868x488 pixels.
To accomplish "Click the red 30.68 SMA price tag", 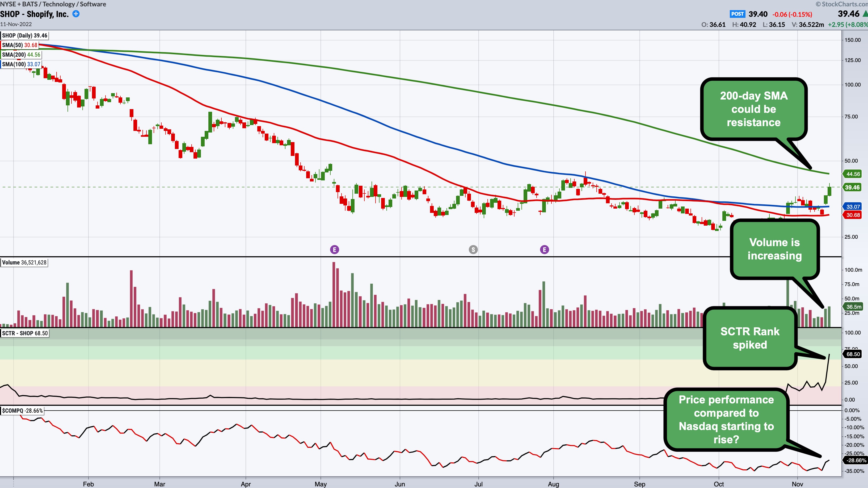I will (853, 215).
